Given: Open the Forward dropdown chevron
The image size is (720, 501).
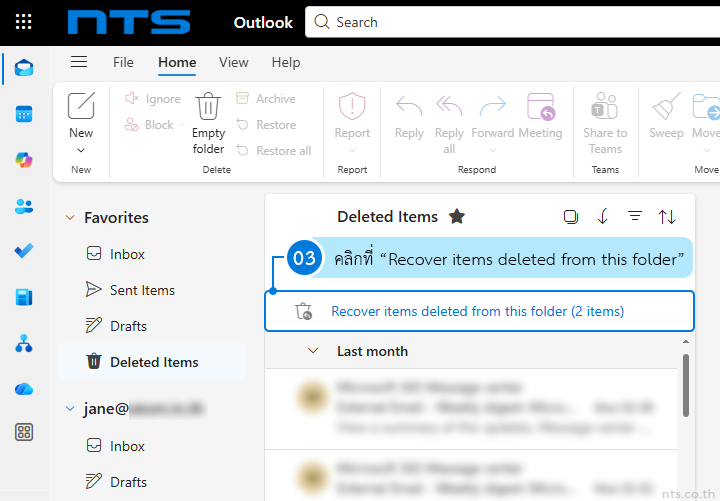Looking at the screenshot, I should coord(493,150).
